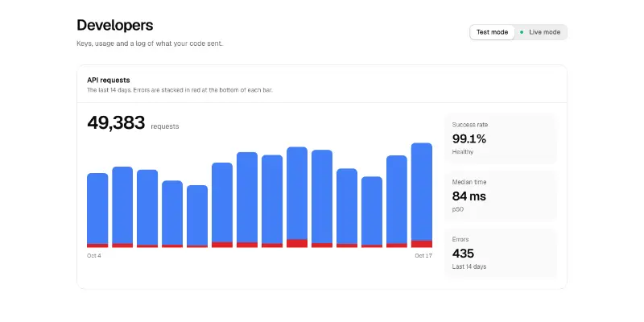
Task: Open the Success rate card
Action: coord(501,138)
